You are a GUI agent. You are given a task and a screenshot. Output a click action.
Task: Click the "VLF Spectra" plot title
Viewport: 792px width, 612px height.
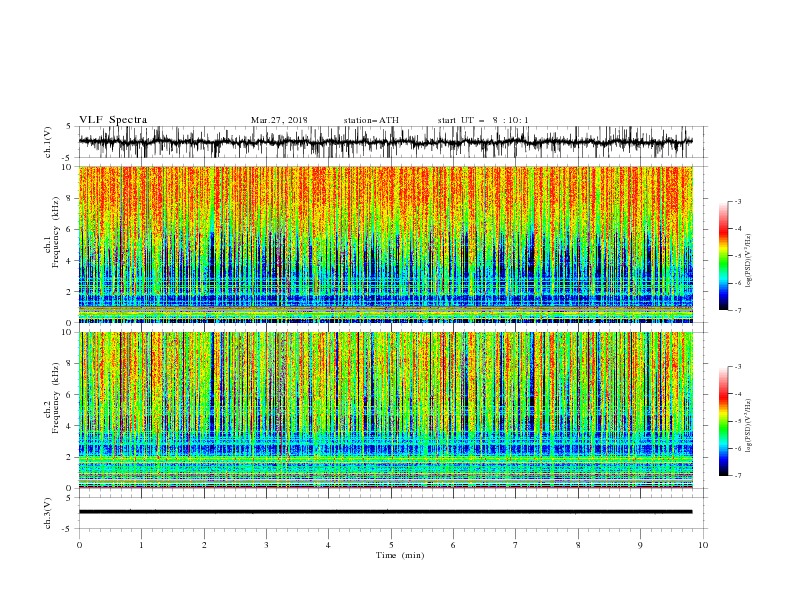point(113,120)
